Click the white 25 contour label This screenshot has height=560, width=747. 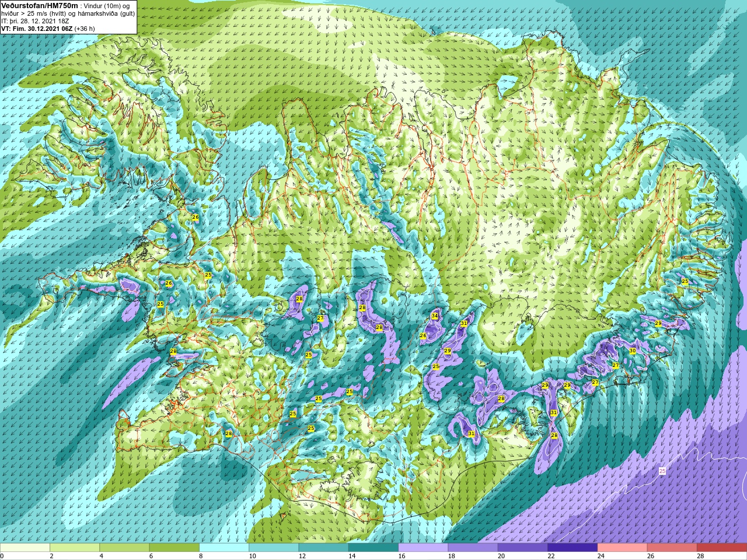click(662, 471)
